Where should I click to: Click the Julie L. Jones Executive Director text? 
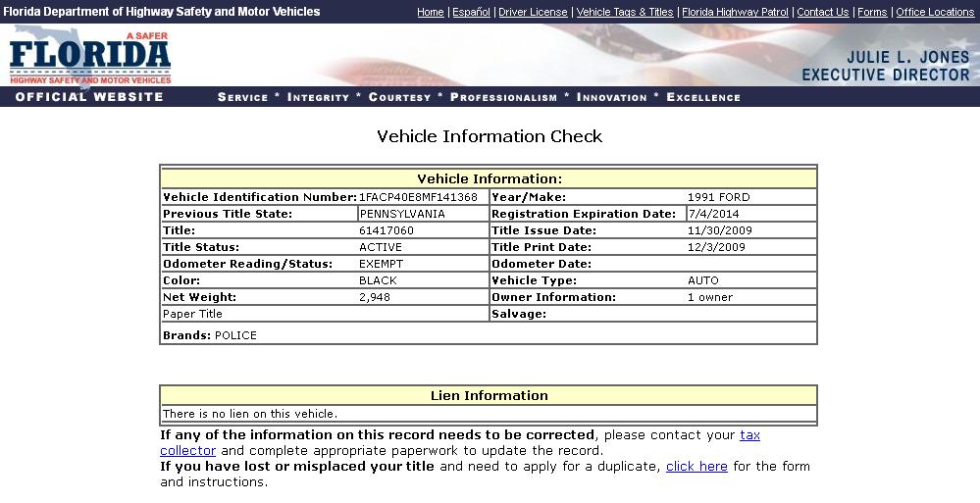(886, 67)
